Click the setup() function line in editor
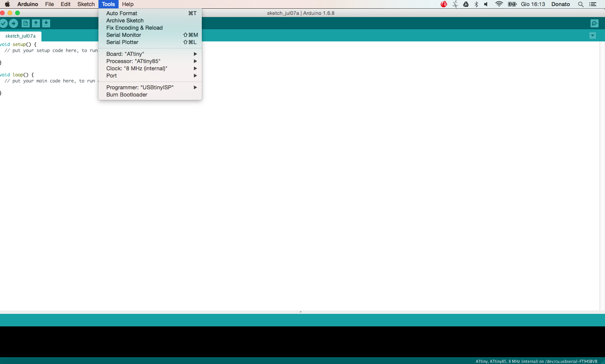This screenshot has width=605, height=364. pyautogui.click(x=19, y=44)
